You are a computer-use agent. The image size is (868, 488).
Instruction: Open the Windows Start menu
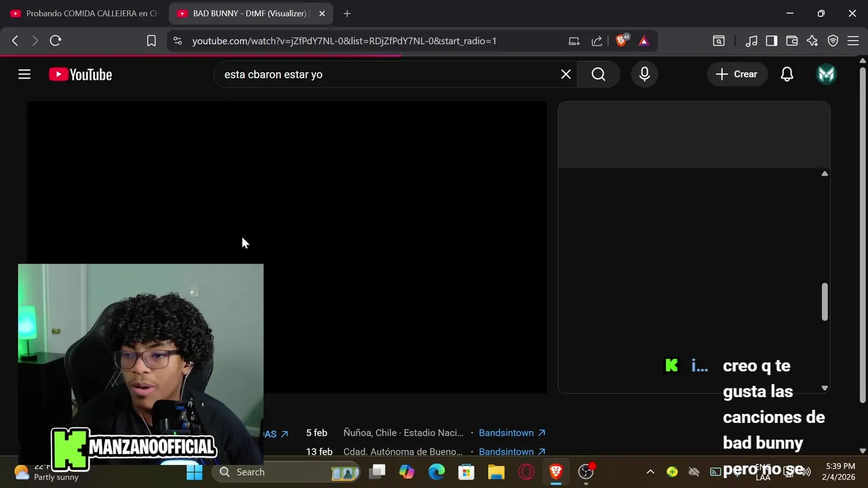[195, 472]
